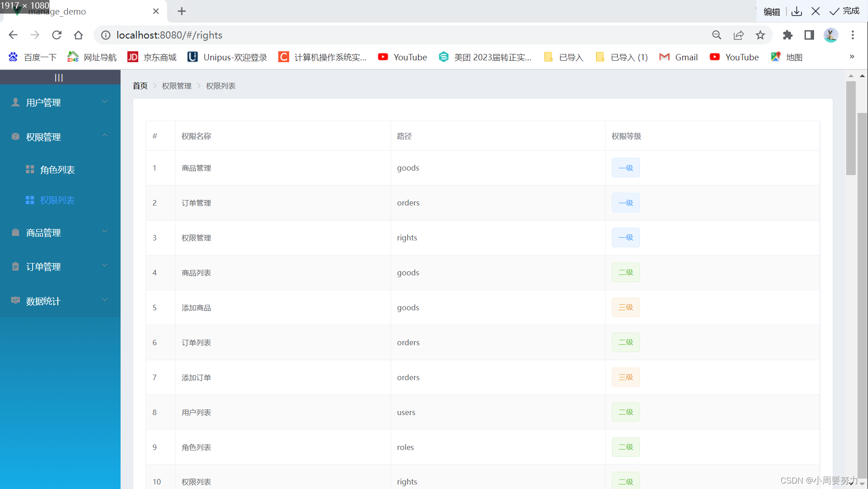
Task: Open the 已导入 bookmark folder
Action: coord(564,57)
